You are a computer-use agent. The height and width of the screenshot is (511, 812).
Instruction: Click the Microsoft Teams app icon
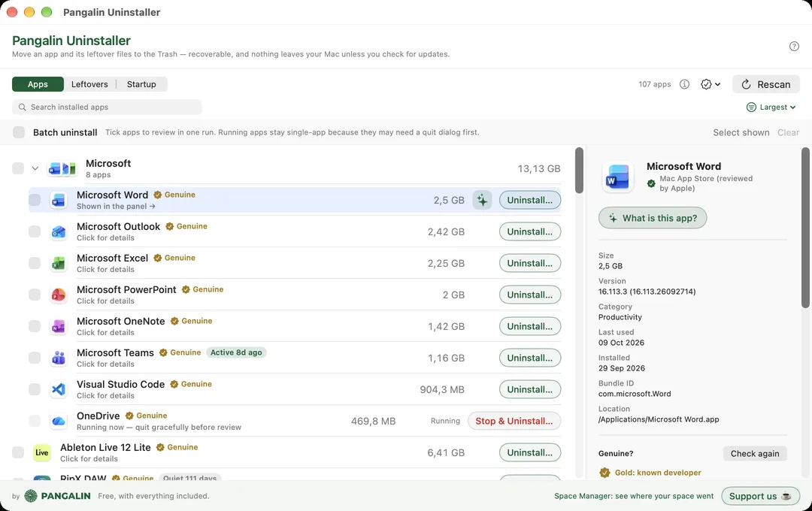(59, 358)
